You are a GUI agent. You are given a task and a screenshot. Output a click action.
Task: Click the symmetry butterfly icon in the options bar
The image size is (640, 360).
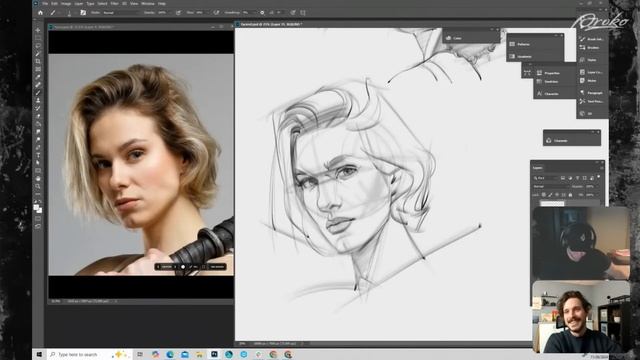303,13
